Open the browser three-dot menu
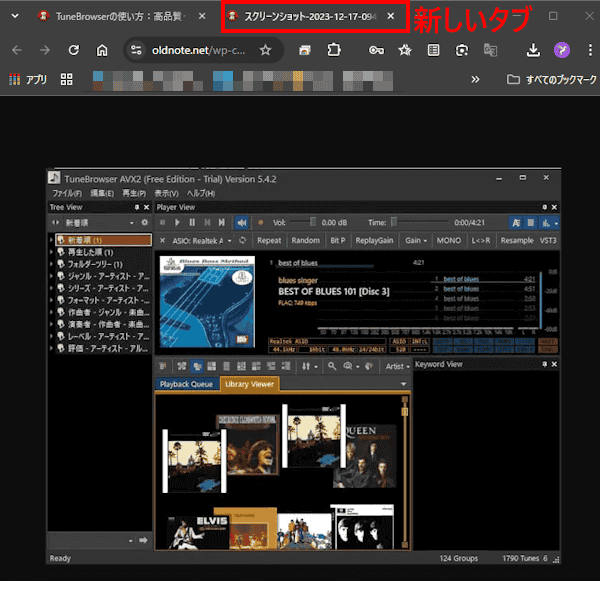Image resolution: width=600 pixels, height=601 pixels. tap(590, 50)
